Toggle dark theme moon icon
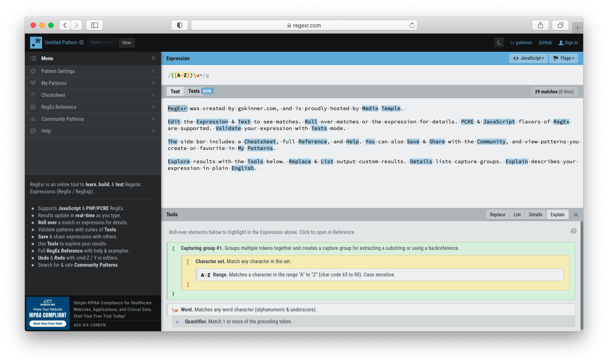This screenshot has width=608, height=364. point(500,42)
